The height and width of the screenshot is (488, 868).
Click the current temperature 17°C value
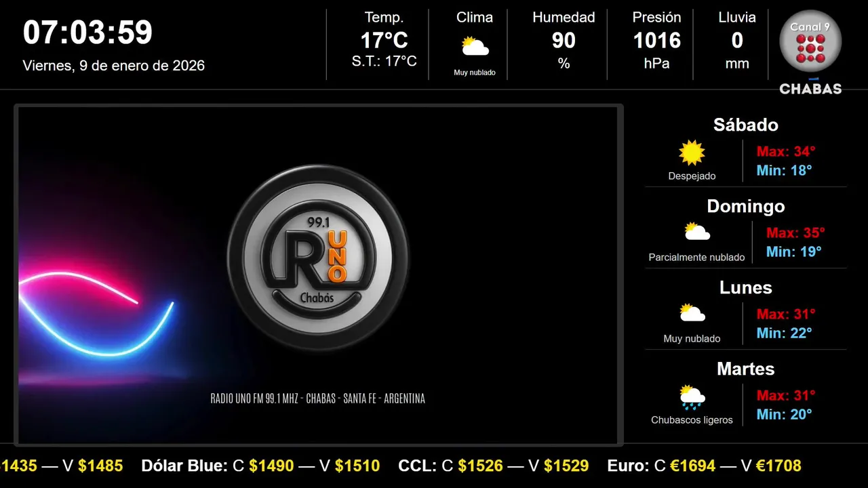tap(384, 41)
